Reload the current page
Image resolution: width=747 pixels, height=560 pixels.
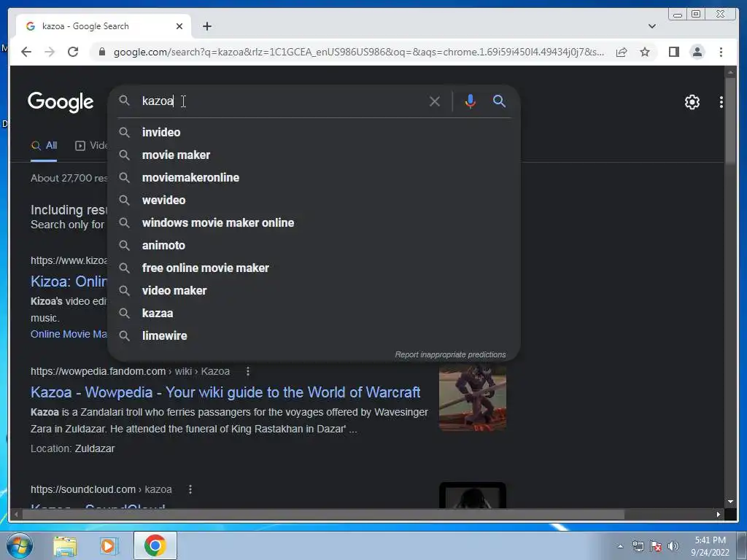click(73, 52)
